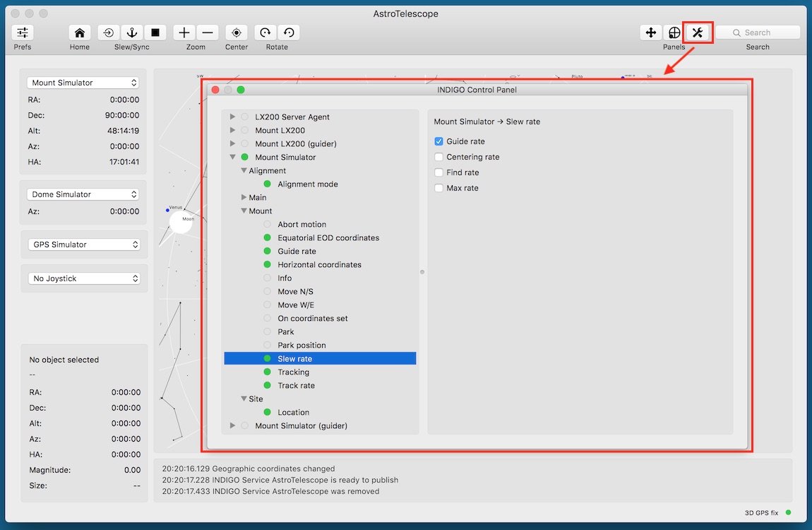Collapse the Mount Simulator node
This screenshot has width=812, height=530.
[x=232, y=157]
